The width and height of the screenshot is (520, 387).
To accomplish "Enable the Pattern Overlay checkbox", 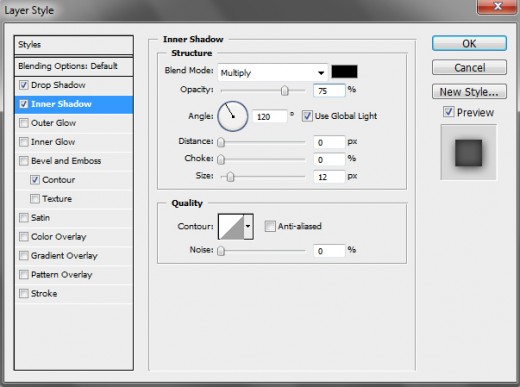I will click(24, 275).
